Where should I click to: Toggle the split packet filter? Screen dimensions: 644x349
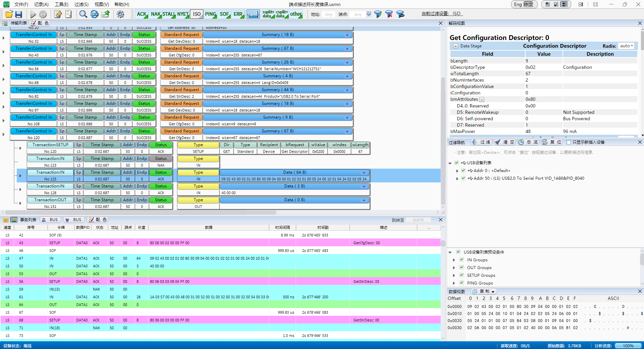pyautogui.click(x=253, y=14)
